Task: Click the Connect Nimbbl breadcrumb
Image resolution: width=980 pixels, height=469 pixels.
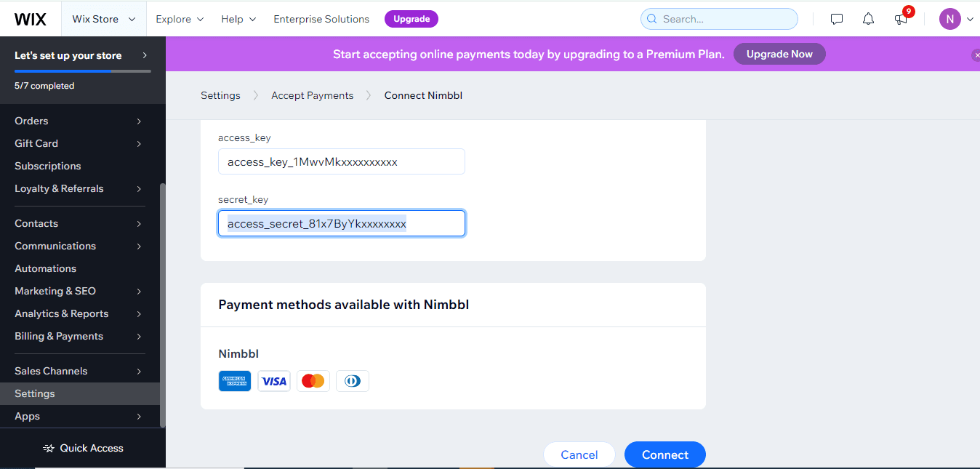Action: 423,95
